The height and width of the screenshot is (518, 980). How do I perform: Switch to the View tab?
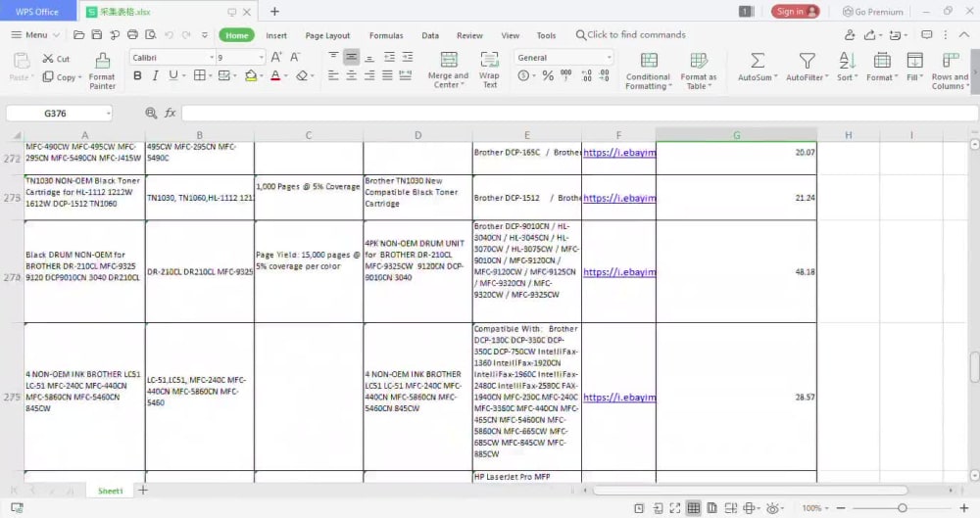(x=510, y=35)
